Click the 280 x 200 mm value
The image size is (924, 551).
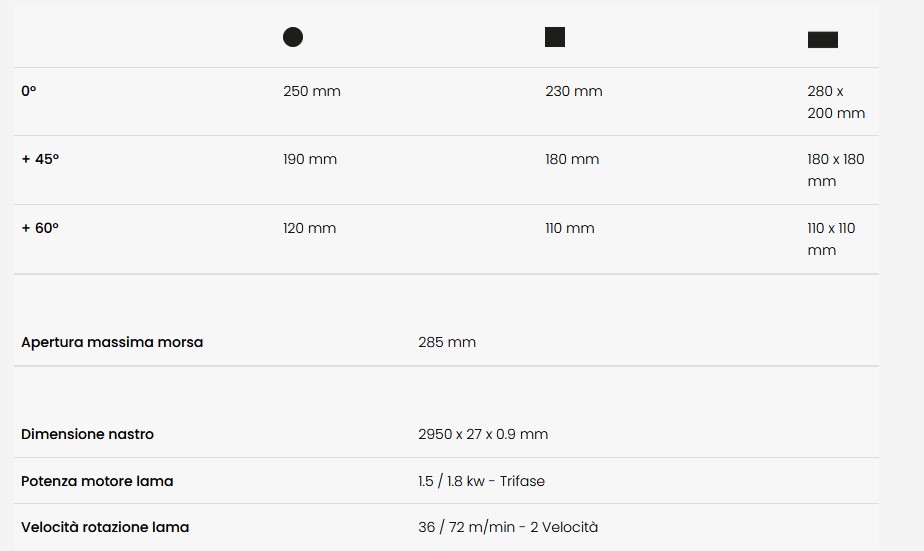[836, 102]
